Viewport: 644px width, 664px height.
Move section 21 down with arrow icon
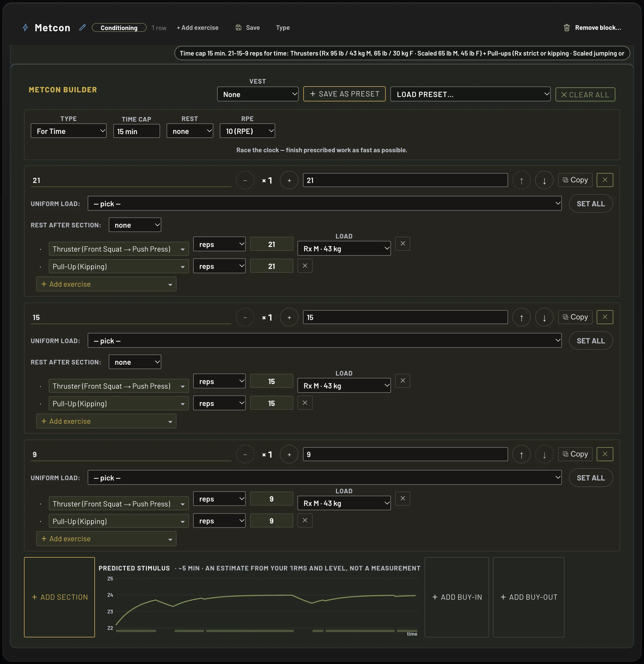[x=544, y=180]
